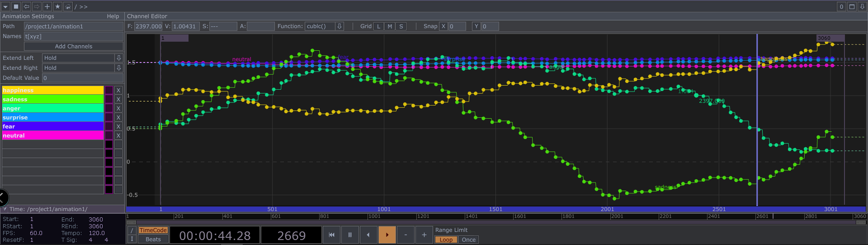Open the pane type dropdown arrow
Viewport: 868px width, 245px height.
click(x=5, y=6)
